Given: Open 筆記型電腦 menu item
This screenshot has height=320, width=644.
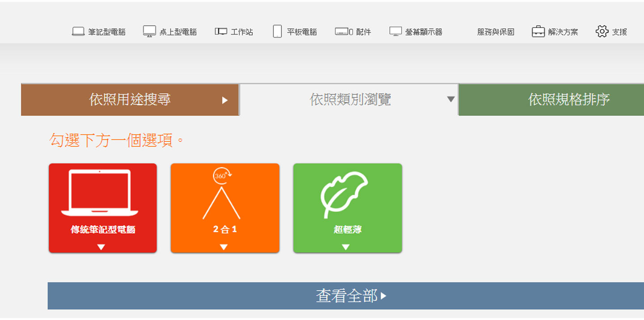Looking at the screenshot, I should (99, 32).
